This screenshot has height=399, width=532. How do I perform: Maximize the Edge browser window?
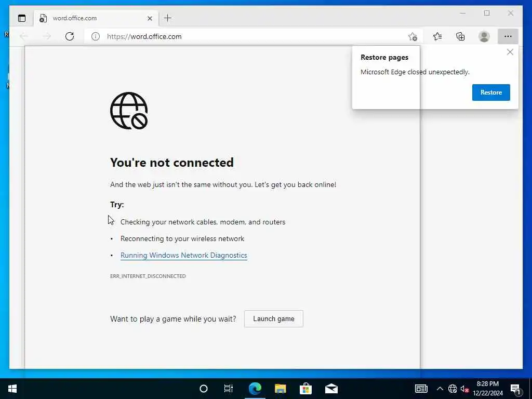point(487,13)
